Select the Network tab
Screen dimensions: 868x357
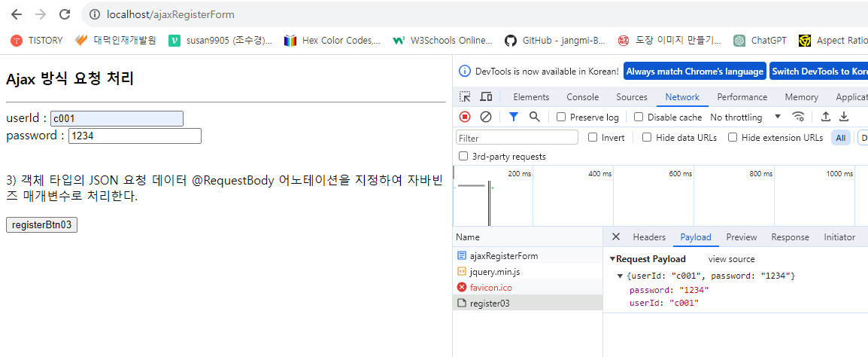coord(682,97)
